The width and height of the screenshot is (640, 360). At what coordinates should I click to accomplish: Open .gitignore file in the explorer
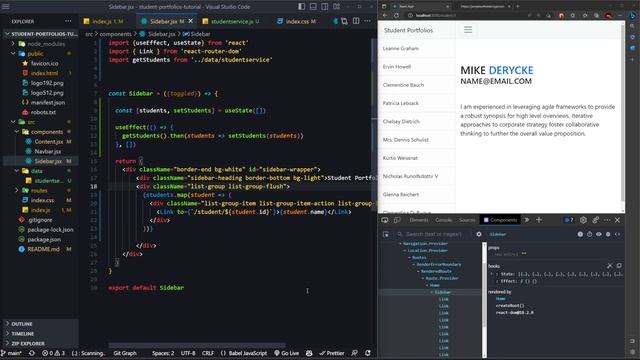tap(40, 220)
